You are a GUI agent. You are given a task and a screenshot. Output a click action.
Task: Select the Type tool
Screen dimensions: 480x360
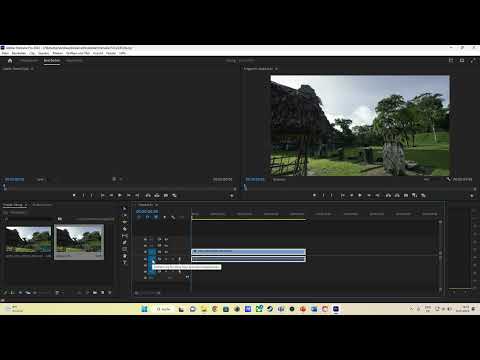(x=125, y=262)
